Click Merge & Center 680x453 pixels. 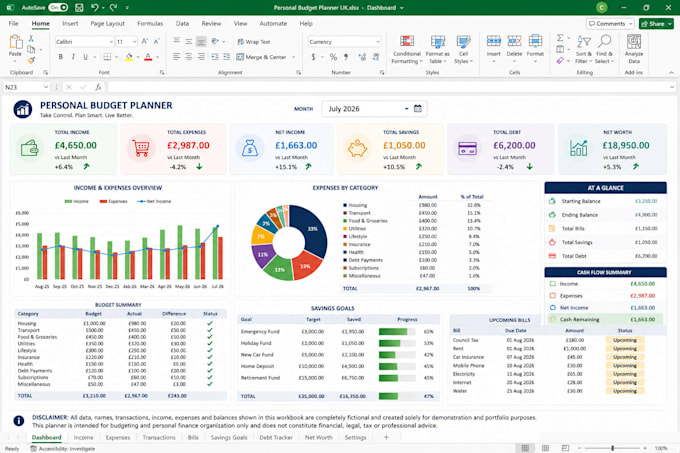(x=262, y=57)
